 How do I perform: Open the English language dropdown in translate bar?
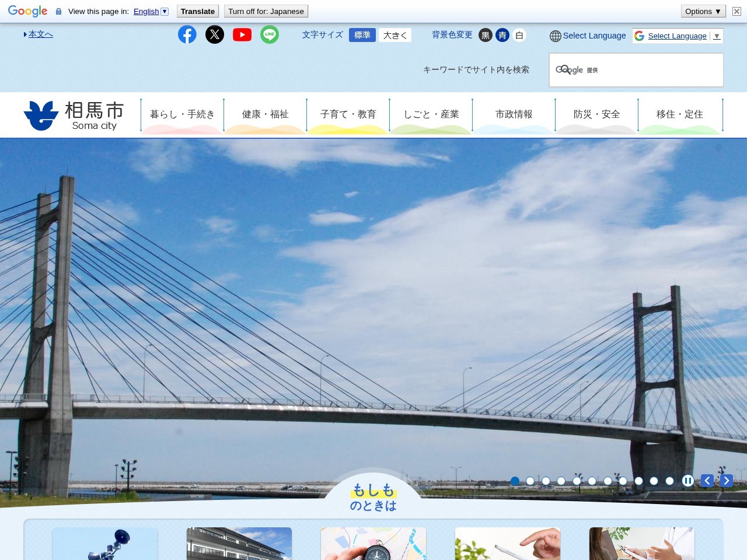tap(151, 11)
